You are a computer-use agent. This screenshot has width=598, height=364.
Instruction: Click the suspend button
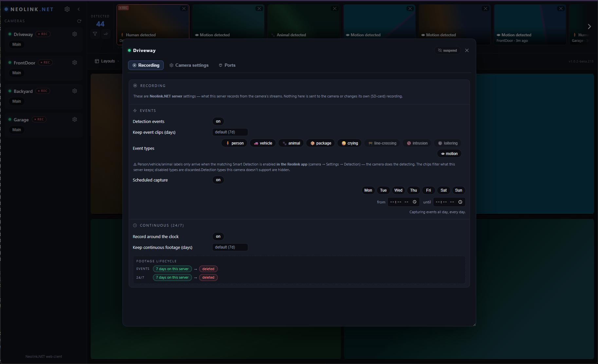point(447,50)
